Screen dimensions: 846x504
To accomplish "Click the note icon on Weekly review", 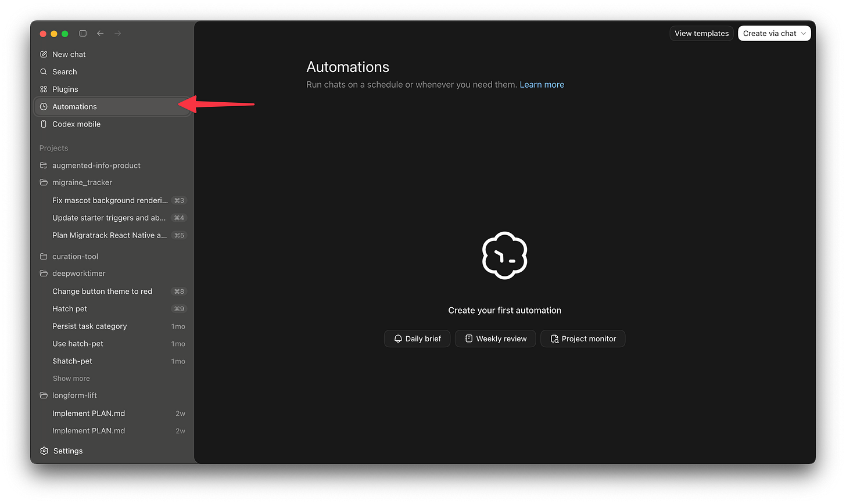I will 469,339.
